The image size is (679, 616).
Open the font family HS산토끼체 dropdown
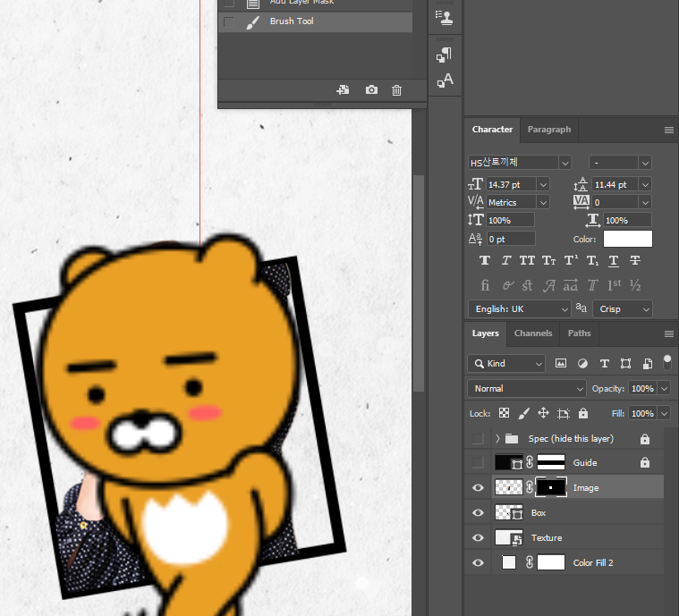click(x=564, y=163)
